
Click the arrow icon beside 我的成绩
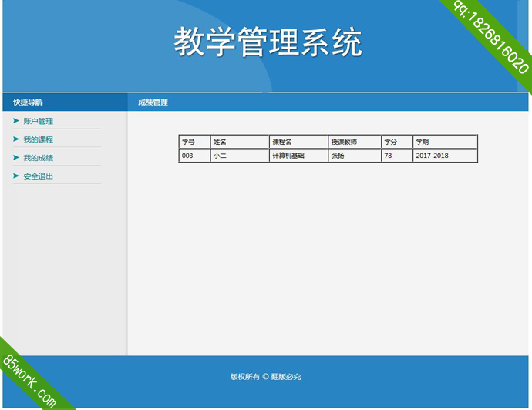15,158
